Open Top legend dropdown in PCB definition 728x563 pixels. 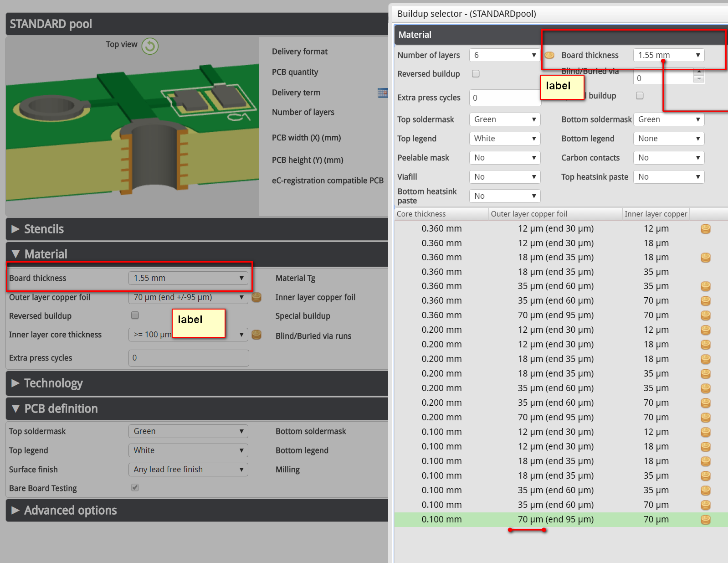188,450
